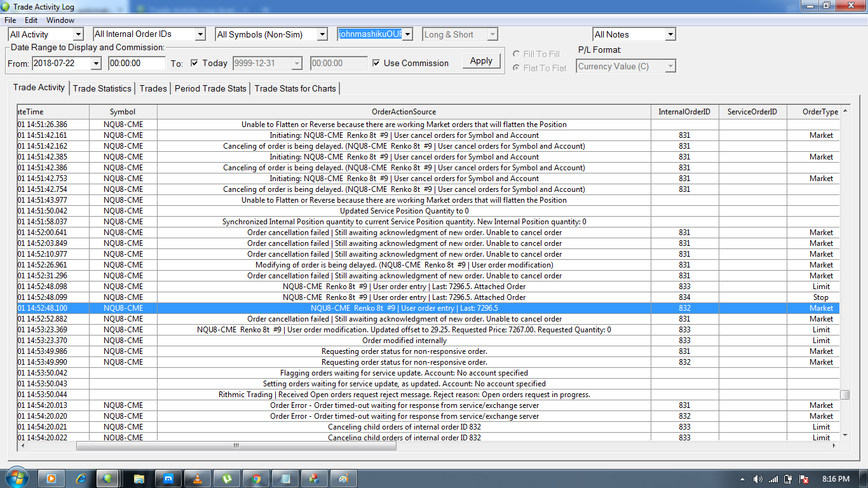Screen dimensions: 868x488
Task: Click the OrderActionSource column header
Action: click(x=404, y=112)
